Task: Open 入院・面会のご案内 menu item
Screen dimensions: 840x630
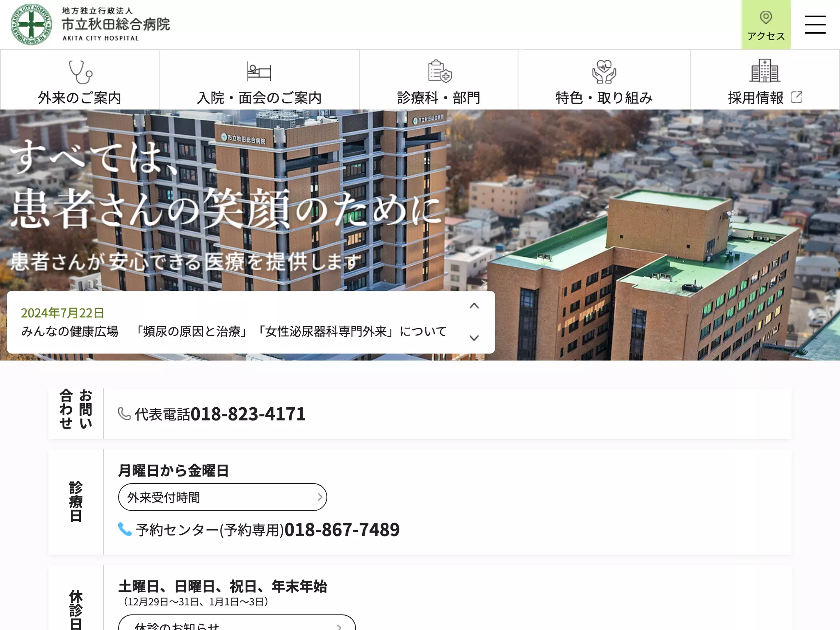Action: point(259,80)
